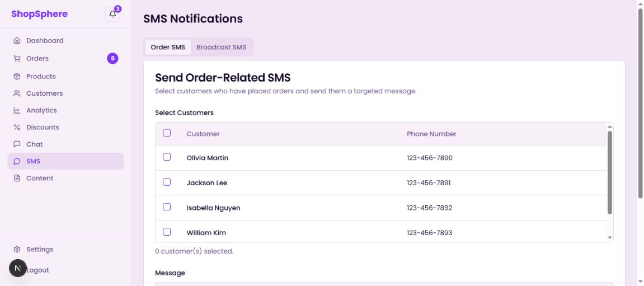Image resolution: width=644 pixels, height=286 pixels.
Task: Select the Jackson Lee checkbox
Action: pyautogui.click(x=167, y=182)
